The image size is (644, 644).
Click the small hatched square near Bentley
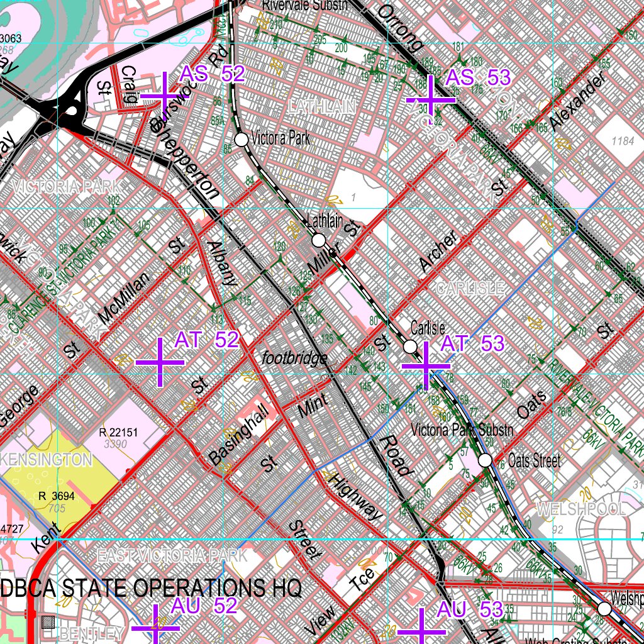click(48, 623)
